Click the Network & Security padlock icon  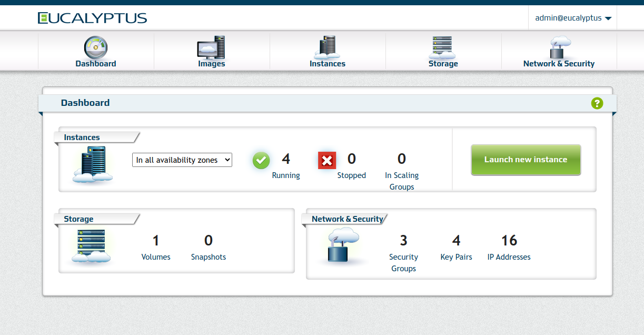[559, 47]
